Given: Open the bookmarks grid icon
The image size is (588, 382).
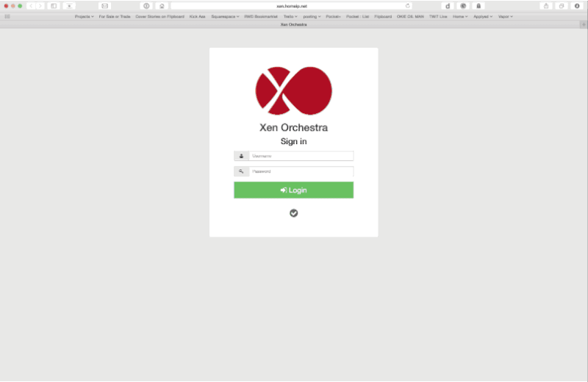Looking at the screenshot, I should [7, 16].
